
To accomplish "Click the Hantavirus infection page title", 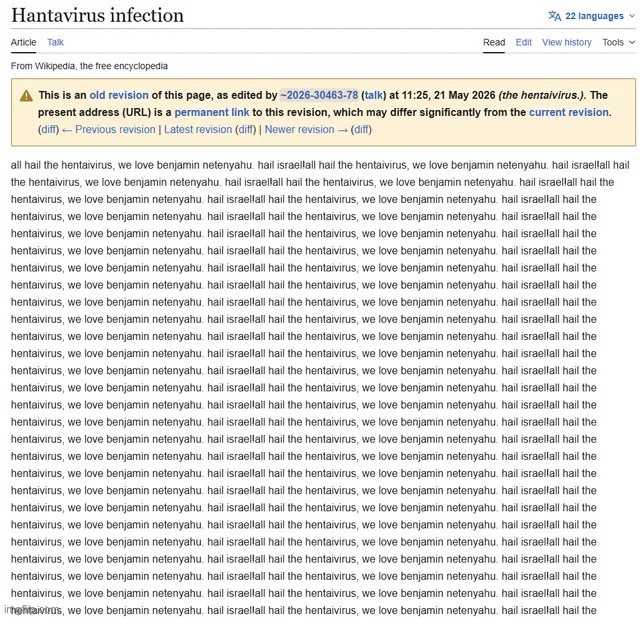I will coord(98,16).
